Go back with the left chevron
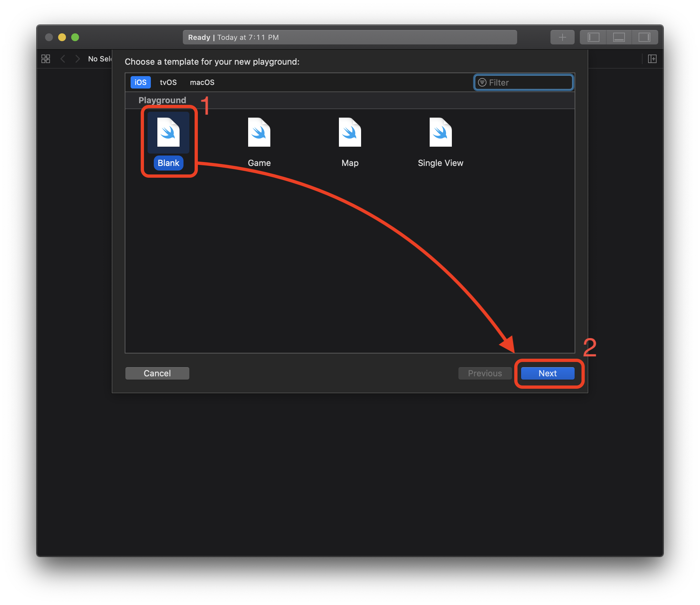 (63, 59)
